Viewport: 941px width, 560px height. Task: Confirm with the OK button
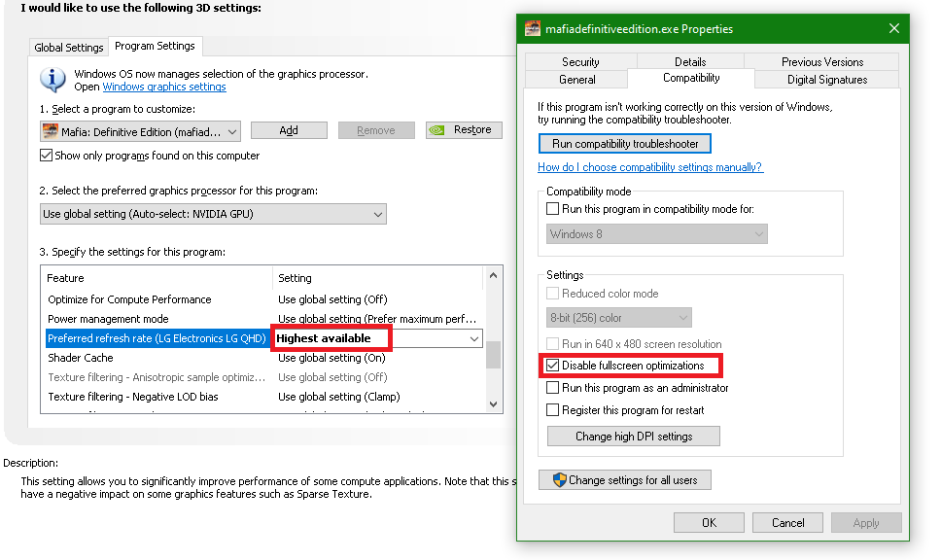click(x=709, y=523)
